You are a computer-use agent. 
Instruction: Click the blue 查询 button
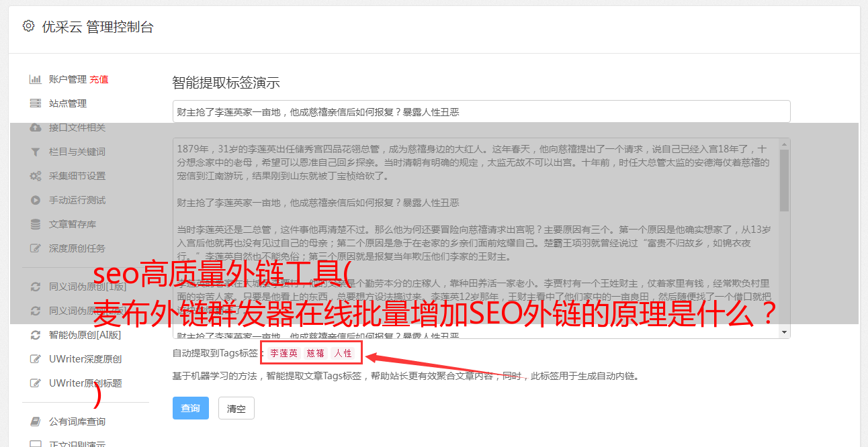(x=191, y=408)
